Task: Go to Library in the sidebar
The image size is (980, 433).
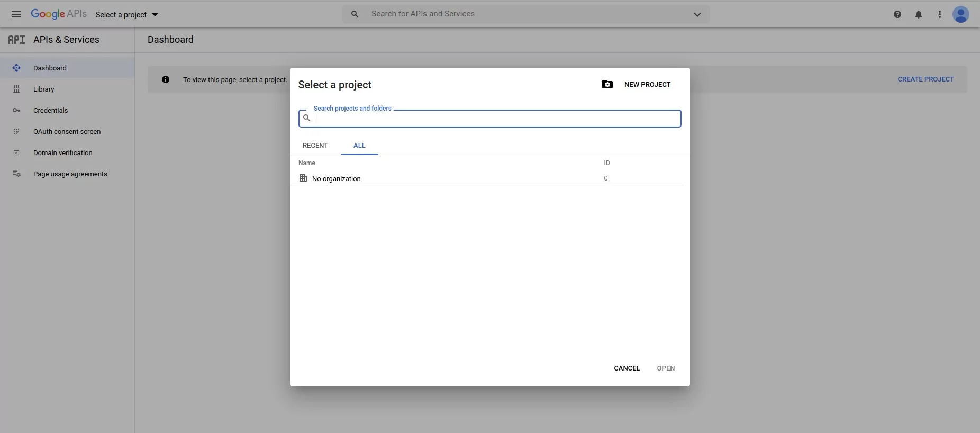Action: (x=67, y=89)
